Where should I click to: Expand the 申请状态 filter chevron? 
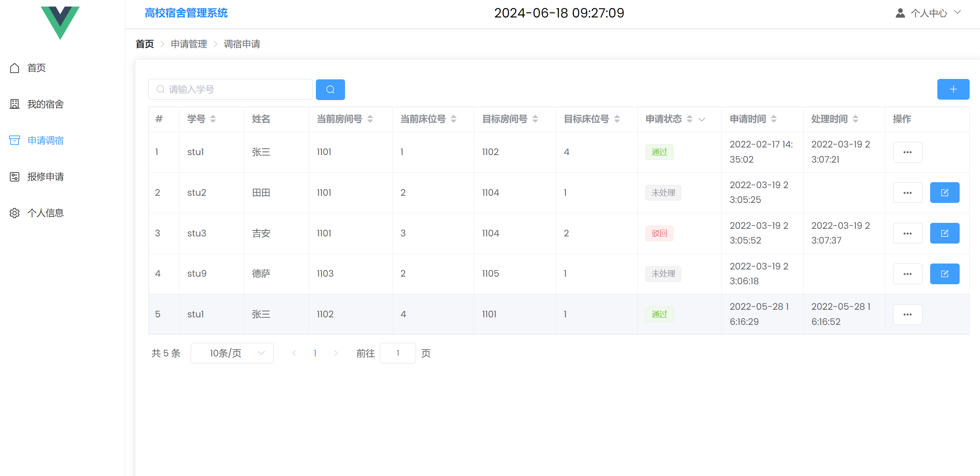(x=702, y=119)
